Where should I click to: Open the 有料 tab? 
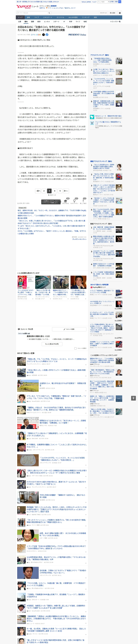click(x=95, y=17)
